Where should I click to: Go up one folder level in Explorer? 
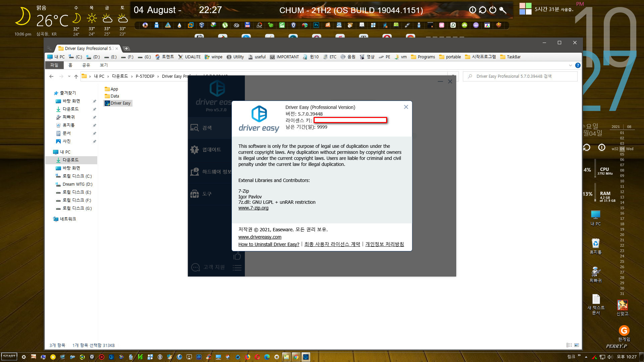(76, 76)
